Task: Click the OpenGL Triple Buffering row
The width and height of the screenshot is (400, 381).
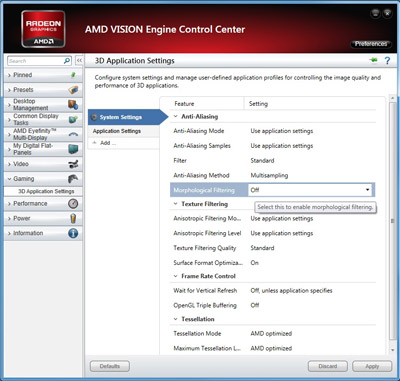Action: tap(272, 305)
